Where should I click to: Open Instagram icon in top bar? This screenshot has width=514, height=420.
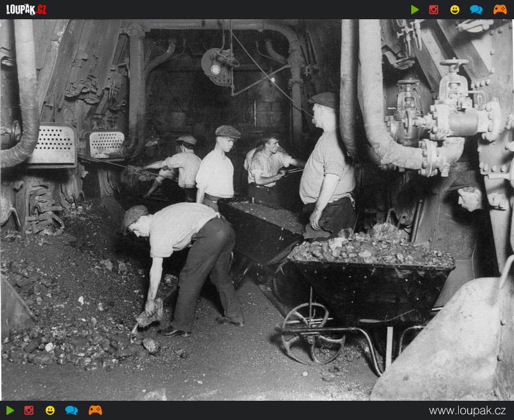tap(434, 10)
